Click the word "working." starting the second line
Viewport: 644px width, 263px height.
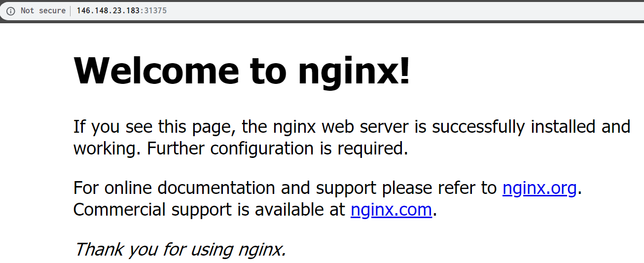108,149
